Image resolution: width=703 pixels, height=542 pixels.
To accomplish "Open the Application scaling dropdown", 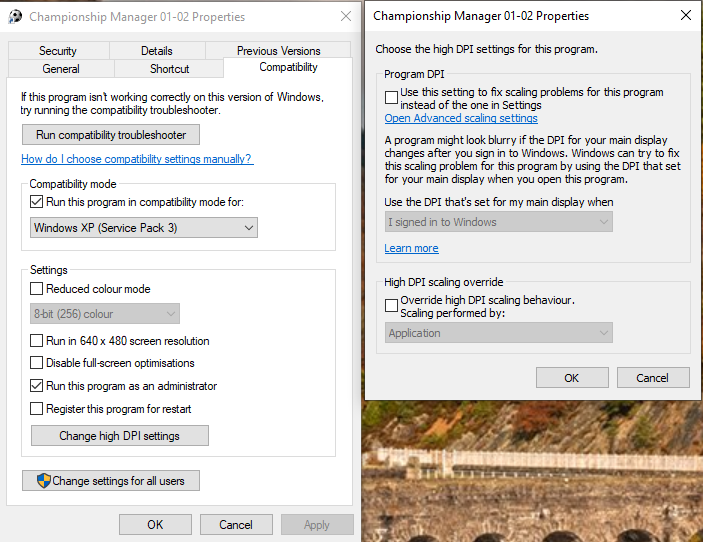I will coord(499,333).
